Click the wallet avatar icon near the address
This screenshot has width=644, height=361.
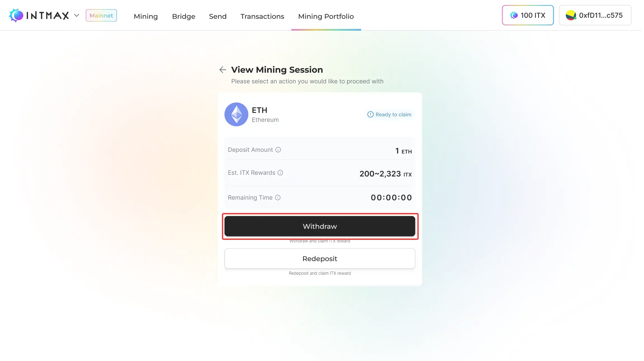(x=570, y=15)
